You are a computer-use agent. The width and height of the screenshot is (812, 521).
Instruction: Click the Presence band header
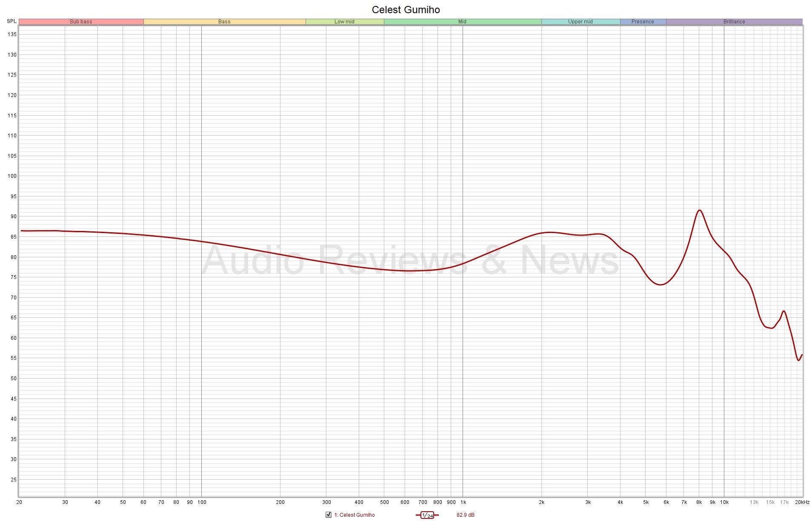[643, 22]
